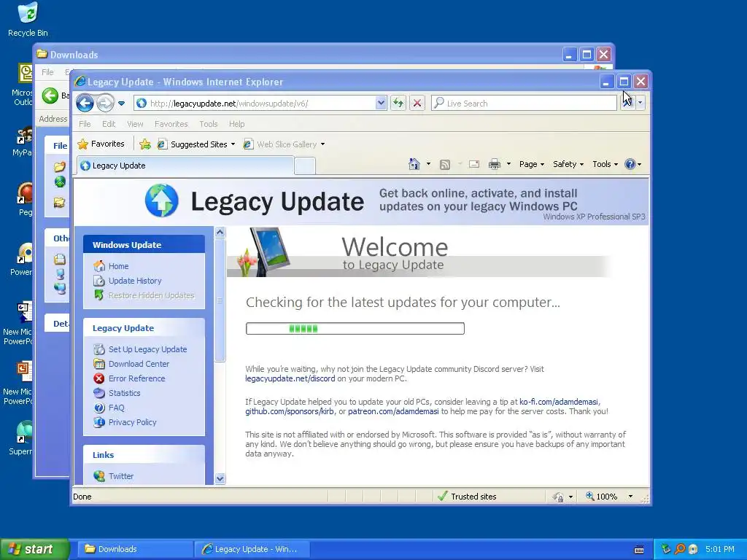Switch to Downloads in the taskbar
Screen dimensions: 747x560
133,549
